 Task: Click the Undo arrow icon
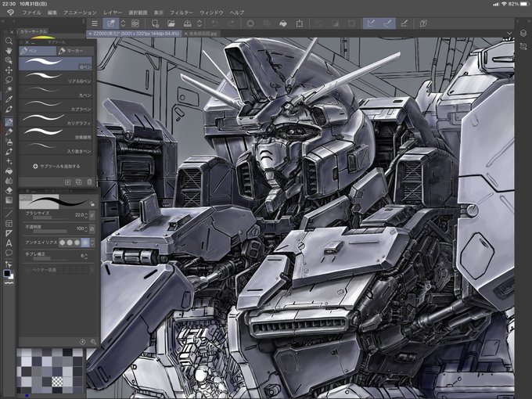(x=214, y=23)
